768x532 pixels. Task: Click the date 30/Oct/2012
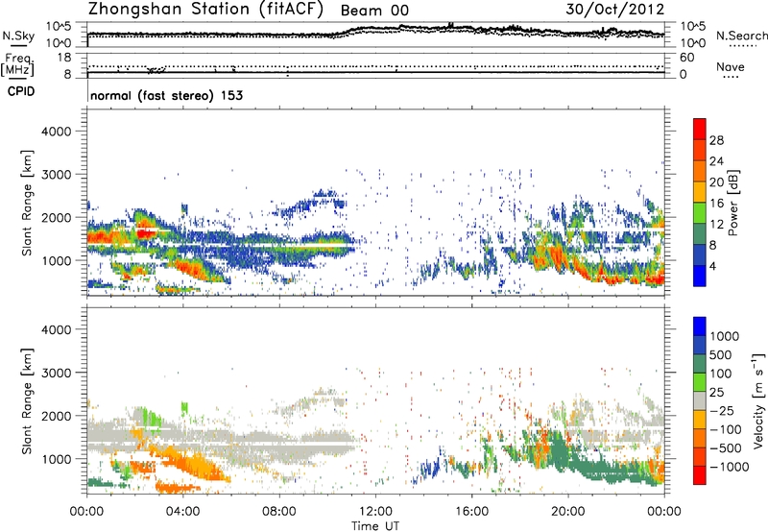coord(615,10)
